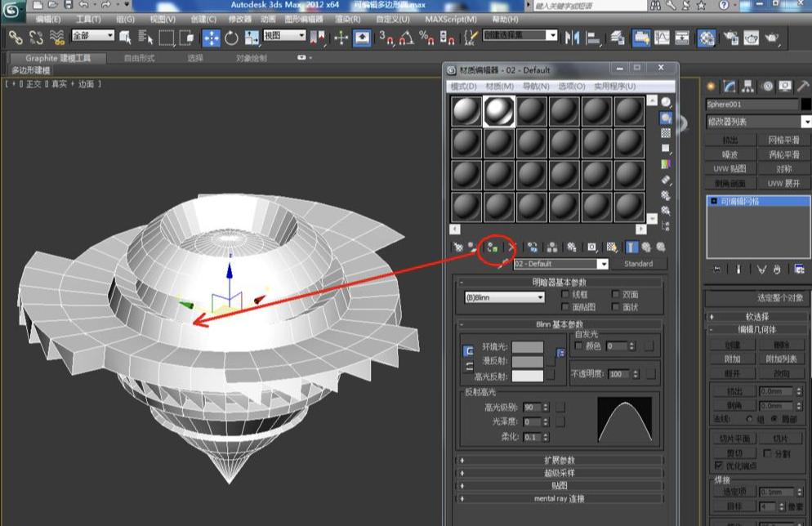Enable the 线框 wire checkbox
This screenshot has width=812, height=526.
coord(565,294)
